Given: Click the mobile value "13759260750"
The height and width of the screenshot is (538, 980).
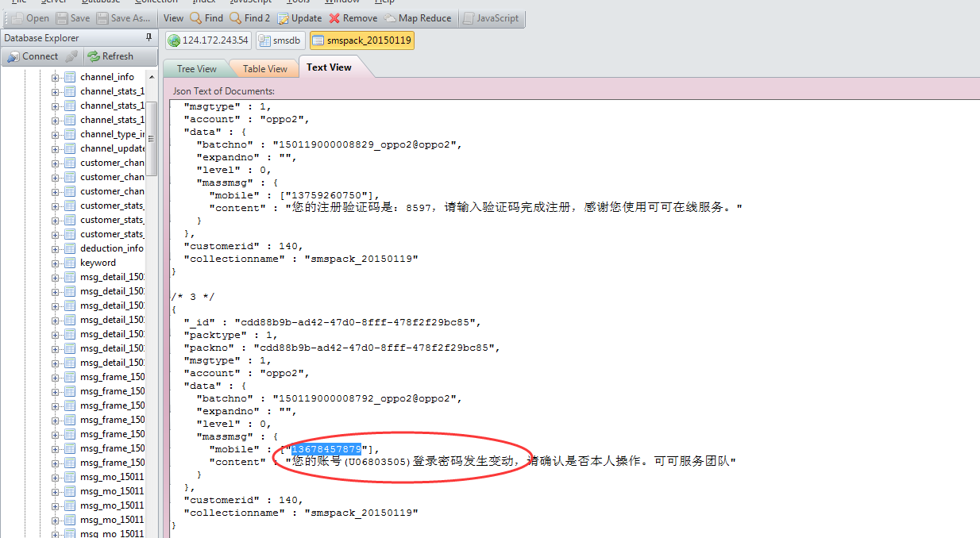Looking at the screenshot, I should click(330, 195).
